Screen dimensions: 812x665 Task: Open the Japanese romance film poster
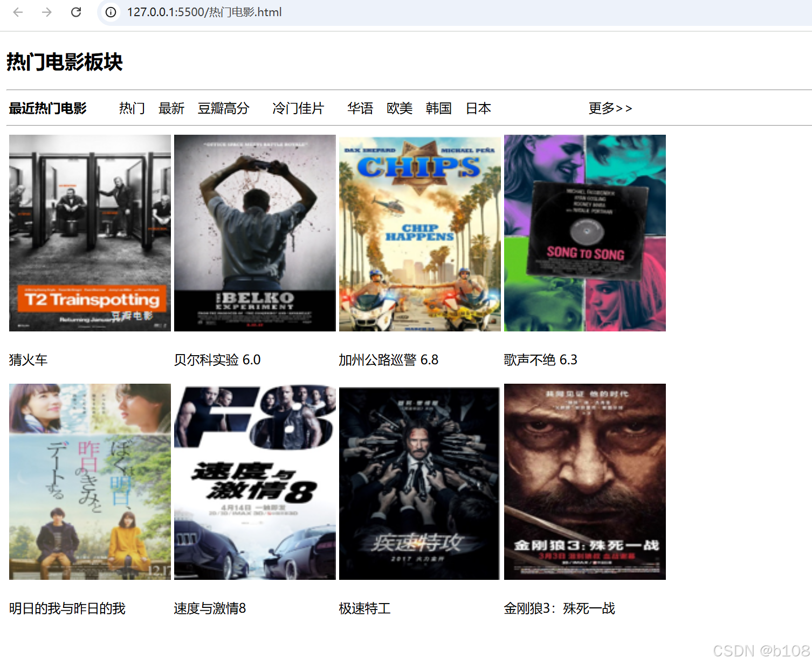click(x=90, y=482)
